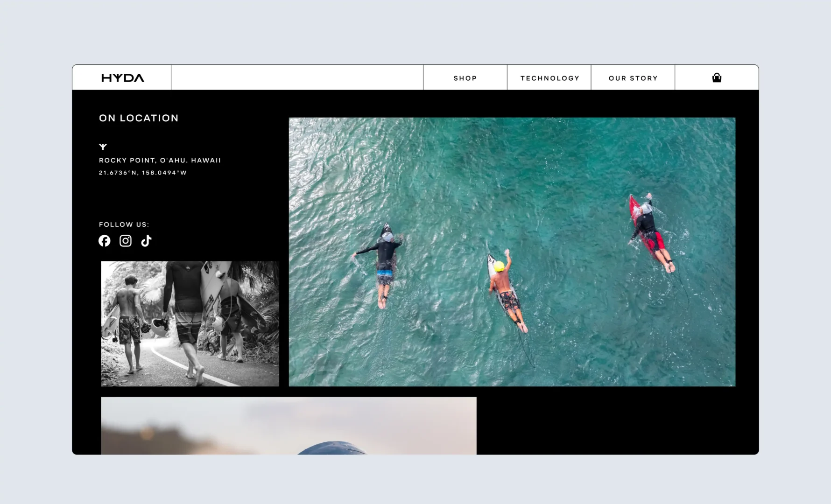Open the Shop menu item

pos(465,78)
